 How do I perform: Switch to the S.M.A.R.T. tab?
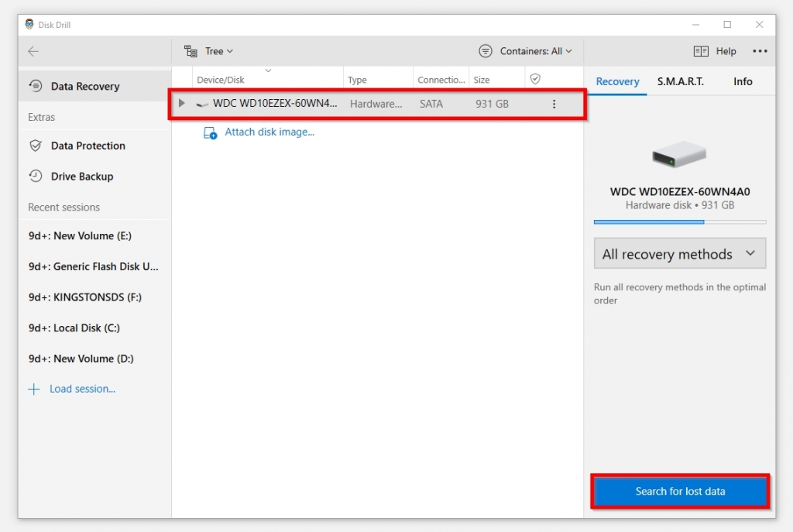[x=680, y=81]
